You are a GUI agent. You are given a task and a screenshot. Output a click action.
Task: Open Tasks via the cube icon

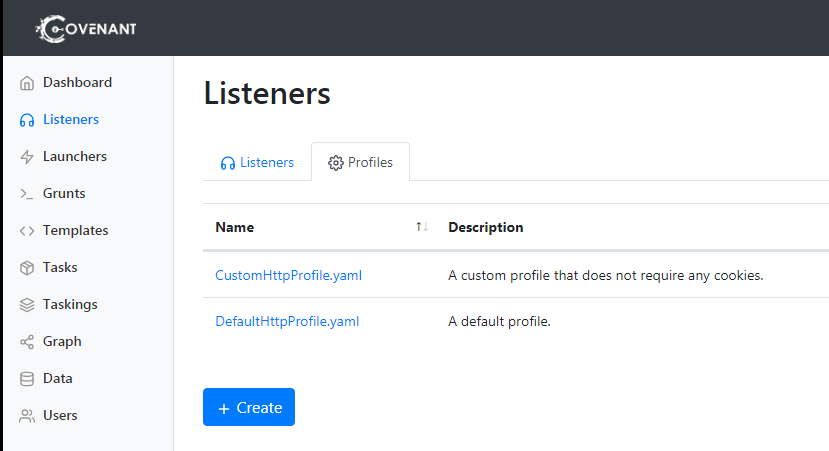point(27,268)
